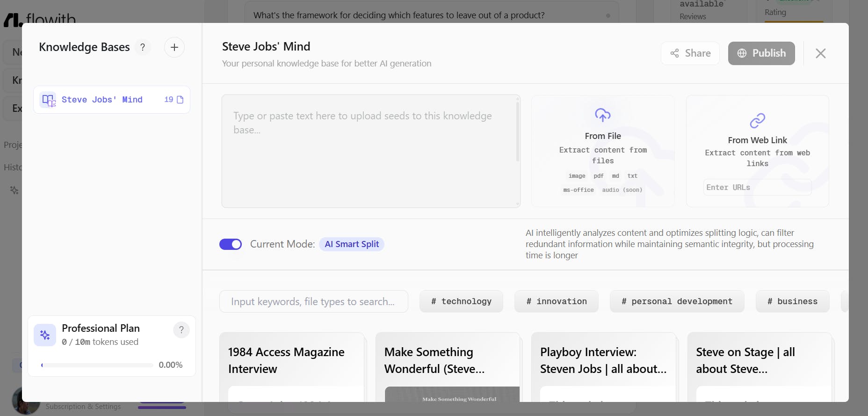Image resolution: width=868 pixels, height=416 pixels.
Task: Click Subscription & Settings in background sidebar
Action: tap(83, 407)
